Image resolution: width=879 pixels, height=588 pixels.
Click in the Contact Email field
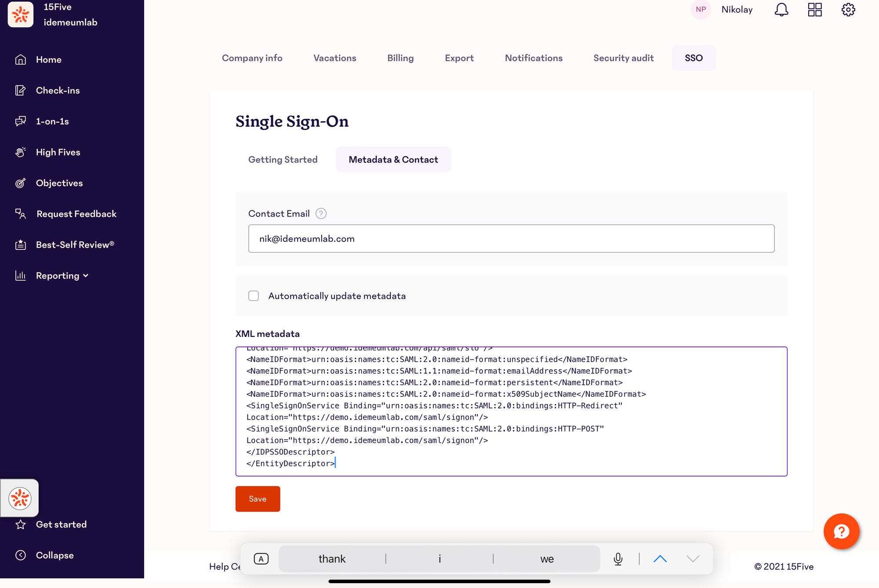511,238
